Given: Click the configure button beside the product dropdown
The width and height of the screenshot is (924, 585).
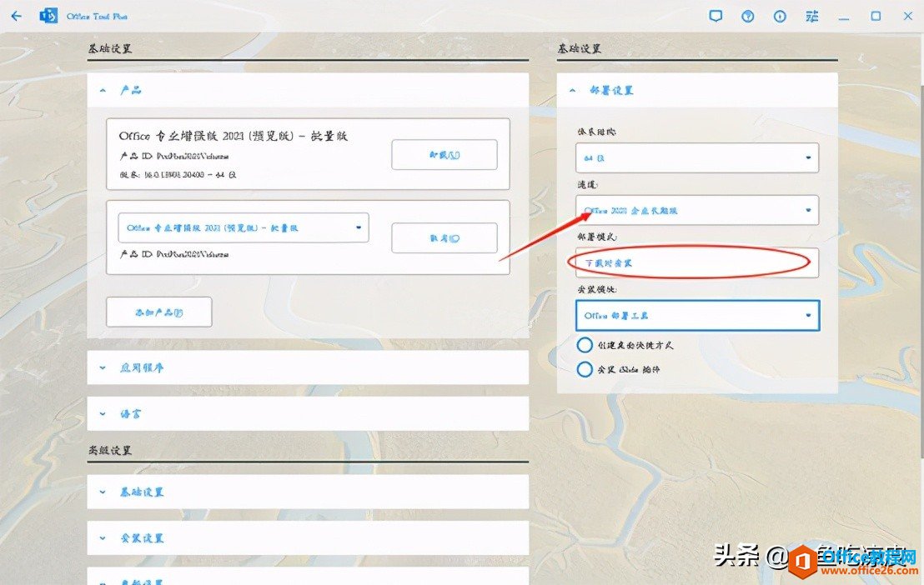Looking at the screenshot, I should coord(444,237).
